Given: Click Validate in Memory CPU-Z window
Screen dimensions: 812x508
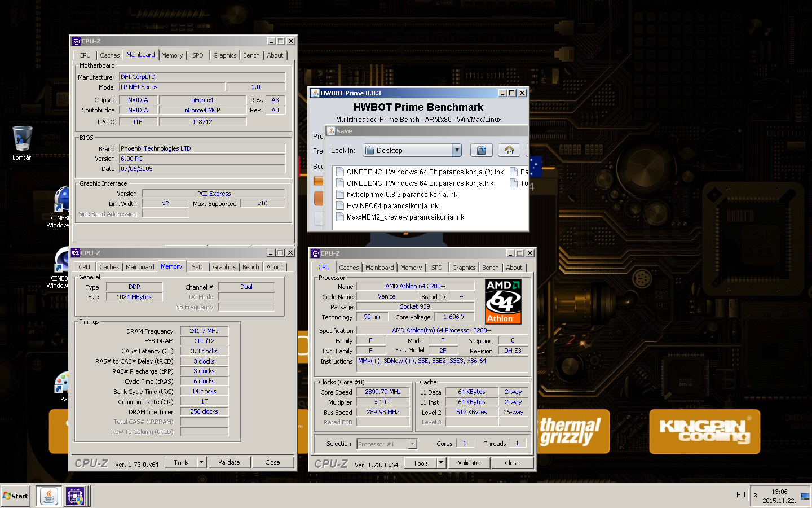Looking at the screenshot, I should [x=229, y=462].
